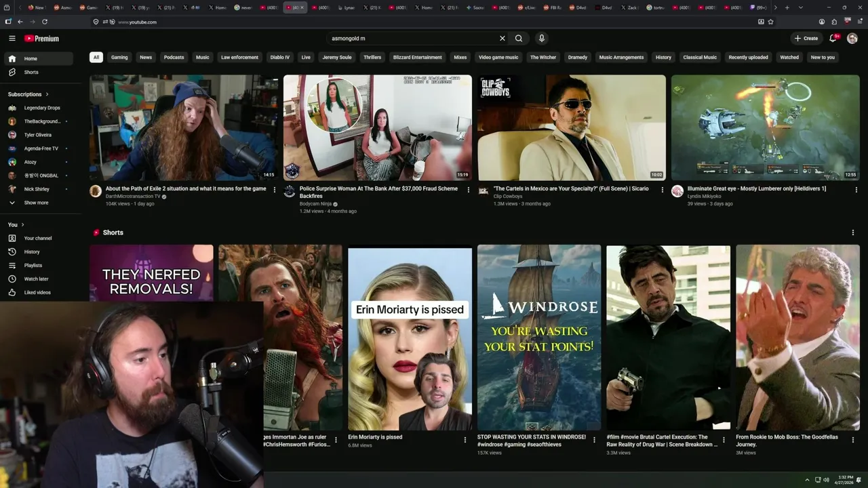This screenshot has width=868, height=488.
Task: Open the Helldivers Illuminate Great eye thumbnail
Action: [766, 127]
